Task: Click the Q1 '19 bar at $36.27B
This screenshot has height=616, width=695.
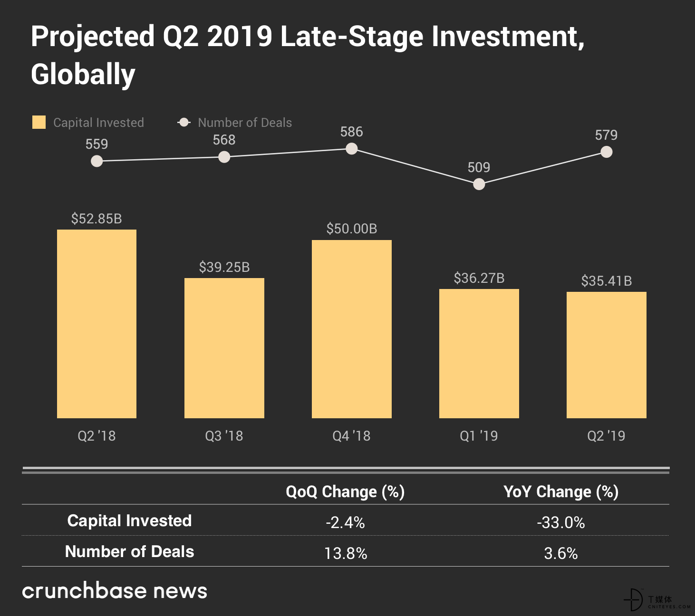Action: tap(479, 354)
